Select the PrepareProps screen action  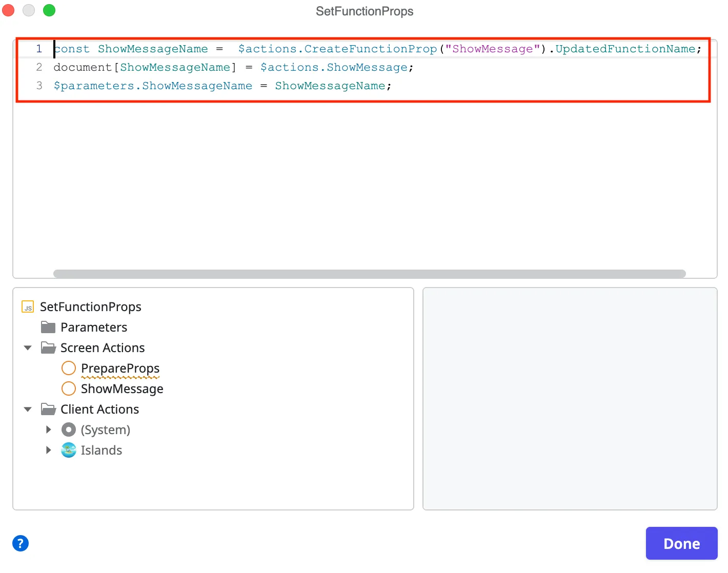coord(120,368)
